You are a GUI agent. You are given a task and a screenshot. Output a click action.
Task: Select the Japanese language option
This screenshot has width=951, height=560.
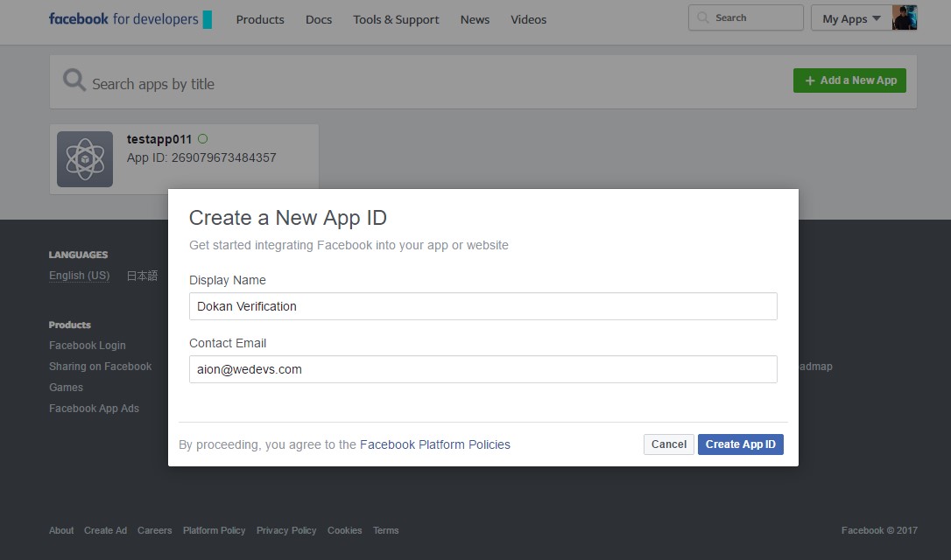pos(142,276)
